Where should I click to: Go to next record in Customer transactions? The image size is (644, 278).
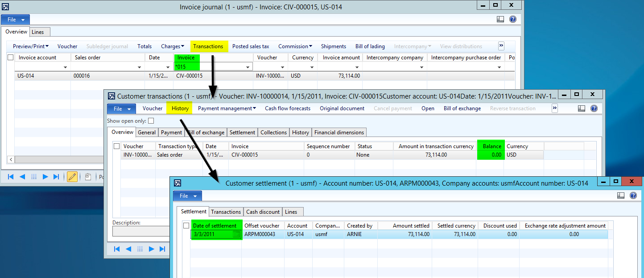152,249
